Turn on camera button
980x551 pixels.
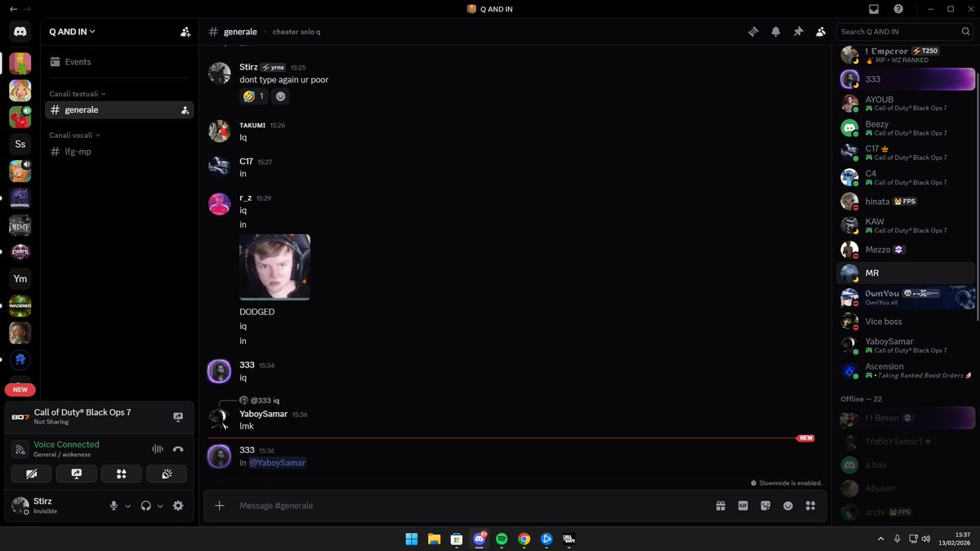click(32, 473)
